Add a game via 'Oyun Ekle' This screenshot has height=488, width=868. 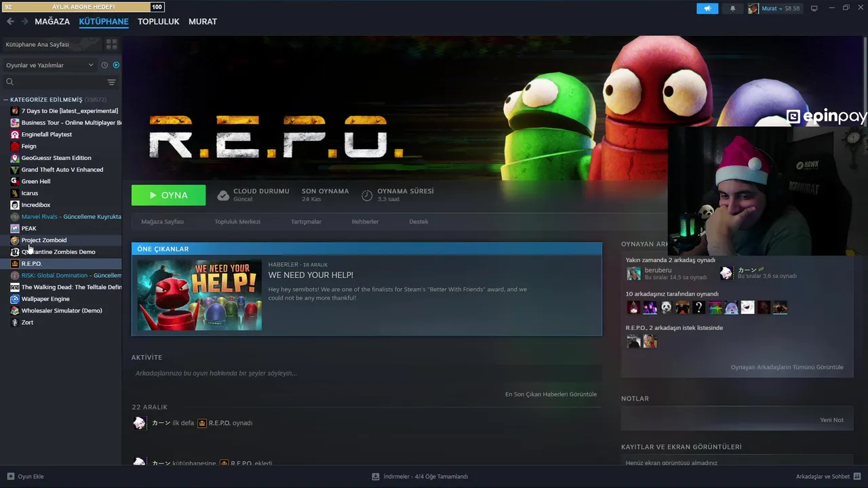(25, 476)
